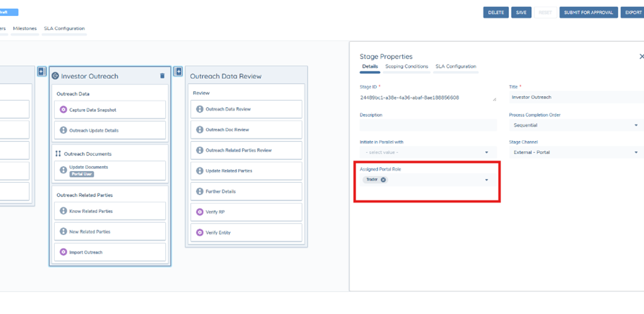Open the Milestones tab
This screenshot has height=314, width=644.
click(x=25, y=28)
